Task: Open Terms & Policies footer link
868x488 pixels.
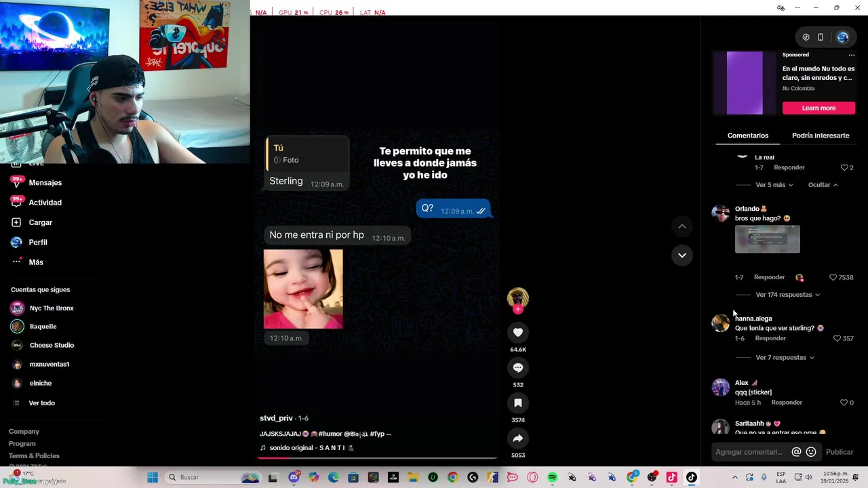Action: pyautogui.click(x=34, y=455)
